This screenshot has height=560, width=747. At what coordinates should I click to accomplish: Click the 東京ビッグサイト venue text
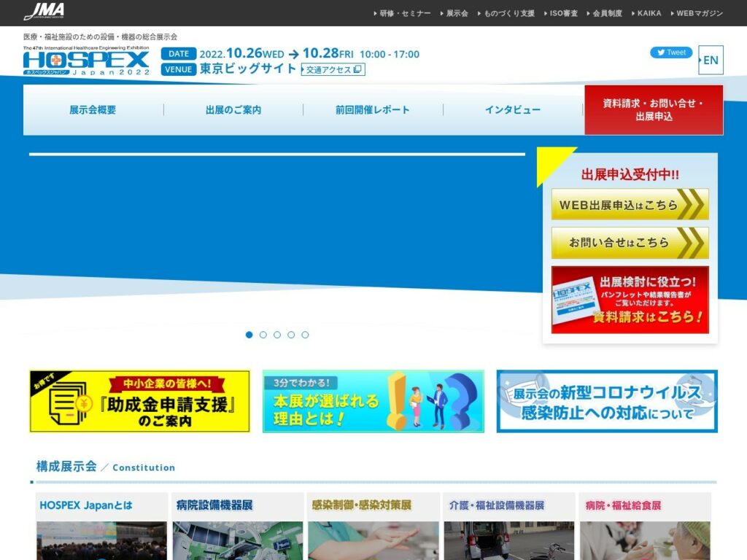click(x=248, y=69)
